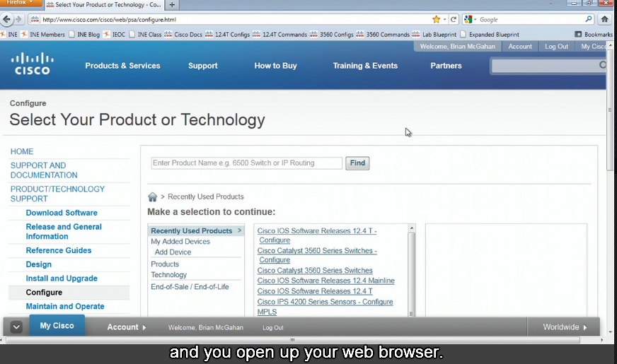Open the IEOC bookmark
Screen dimensions: 617x364
(115, 34)
